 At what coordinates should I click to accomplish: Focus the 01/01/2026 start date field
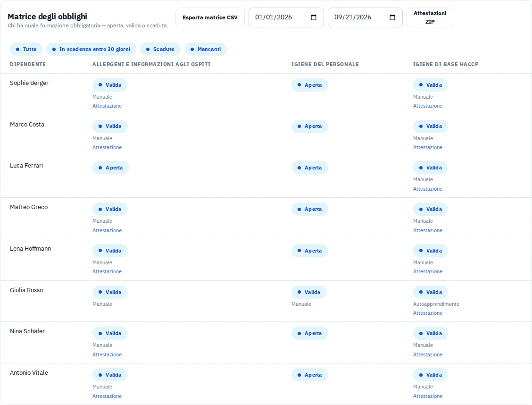click(x=286, y=17)
